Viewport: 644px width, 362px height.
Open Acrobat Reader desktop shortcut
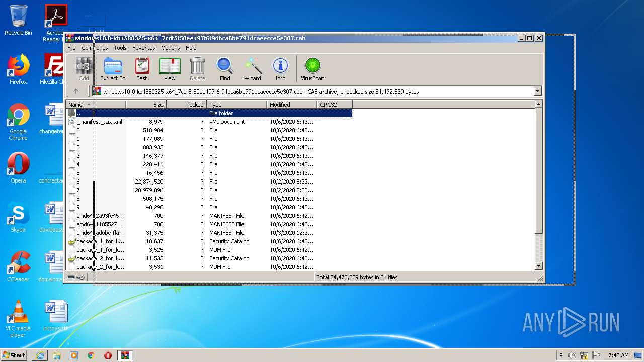(55, 23)
